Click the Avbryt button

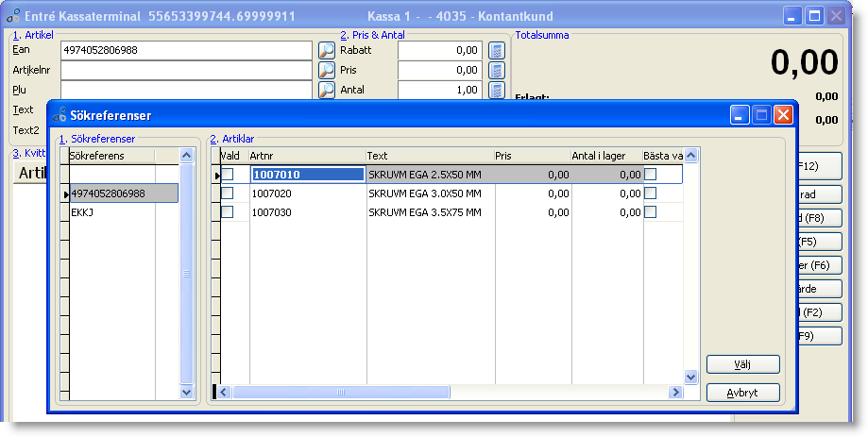tap(743, 393)
